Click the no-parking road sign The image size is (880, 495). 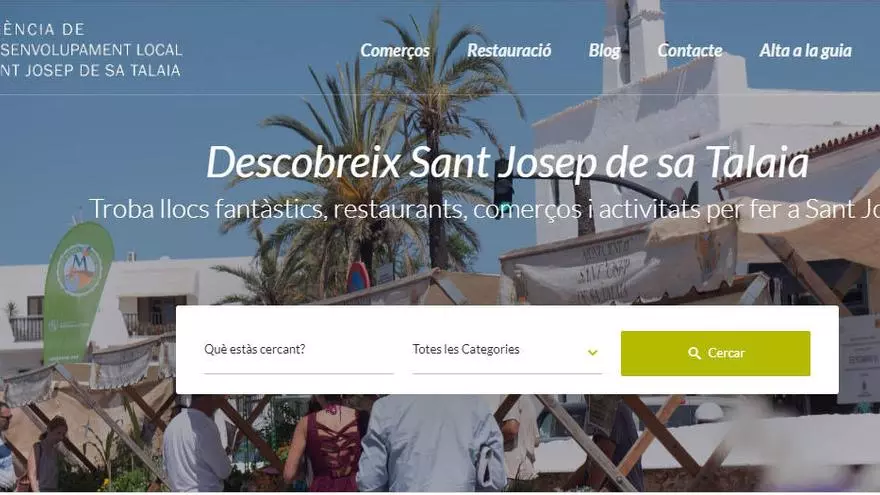(358, 278)
